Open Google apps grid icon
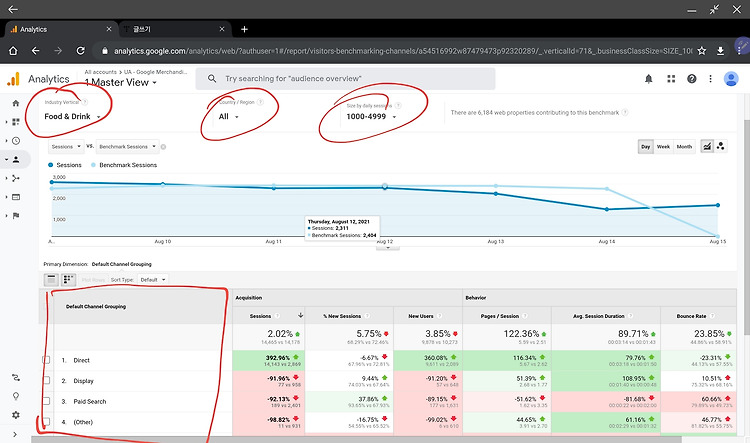This screenshot has width=750, height=443. coord(671,79)
